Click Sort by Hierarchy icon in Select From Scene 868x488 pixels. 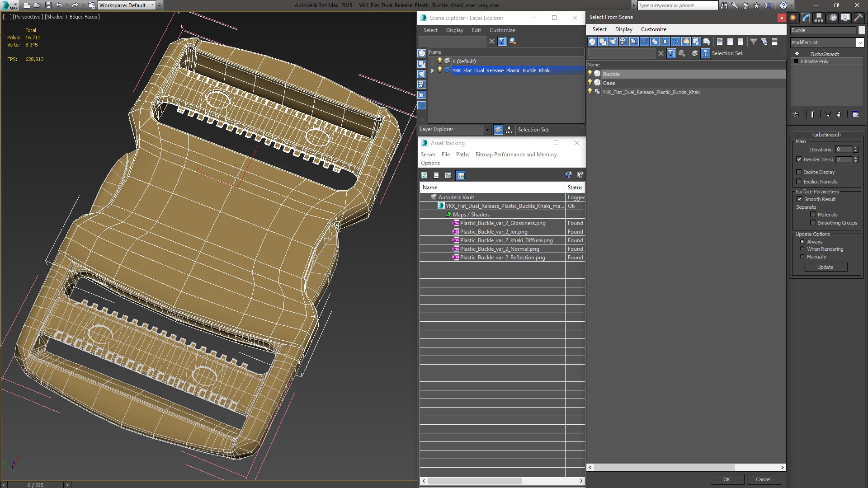(705, 53)
